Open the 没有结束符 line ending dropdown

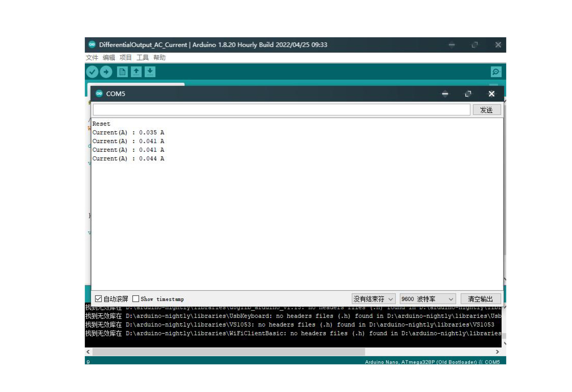(x=374, y=299)
